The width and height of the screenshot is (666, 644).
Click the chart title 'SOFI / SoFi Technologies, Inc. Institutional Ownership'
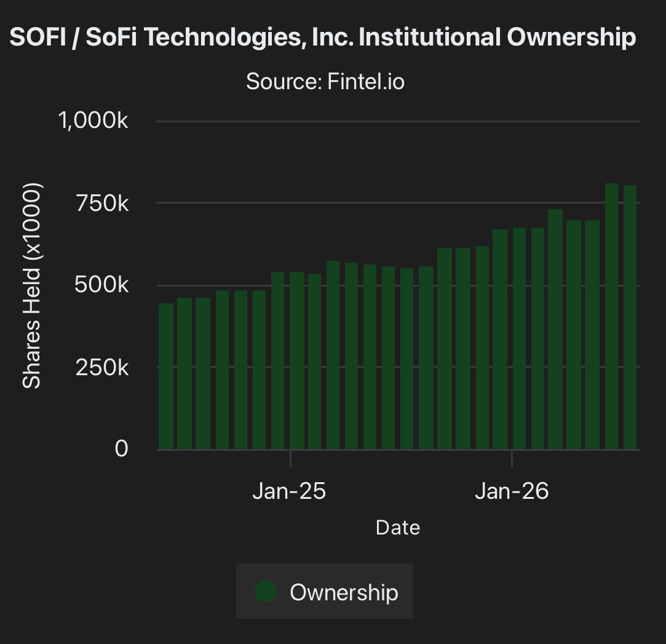(x=323, y=37)
